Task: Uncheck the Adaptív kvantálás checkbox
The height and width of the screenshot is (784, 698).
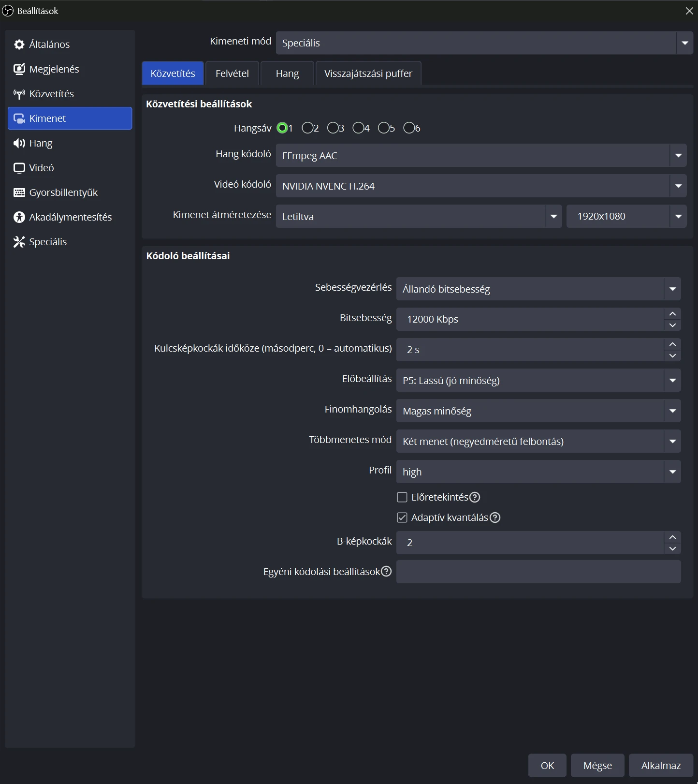Action: (402, 518)
